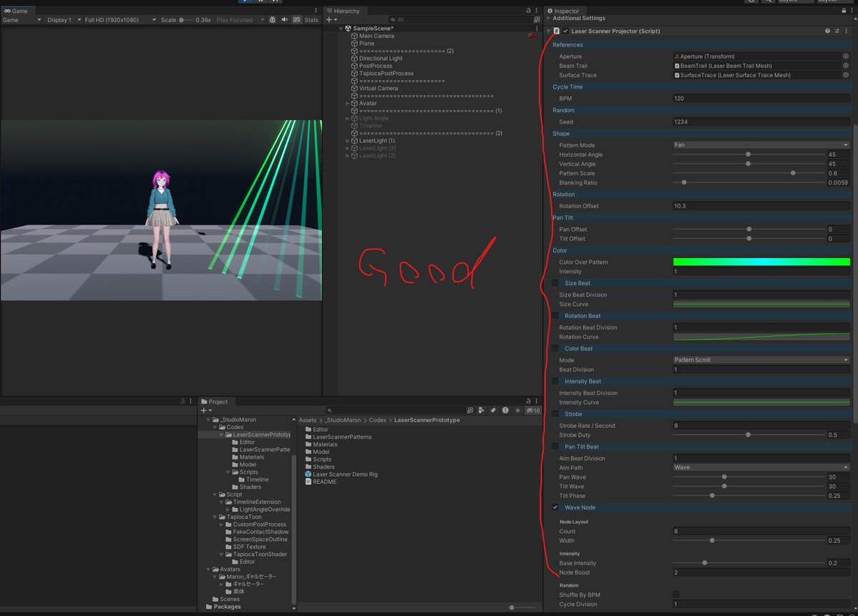Click Search by Label icon in Project
858x616 pixels.
(493, 410)
